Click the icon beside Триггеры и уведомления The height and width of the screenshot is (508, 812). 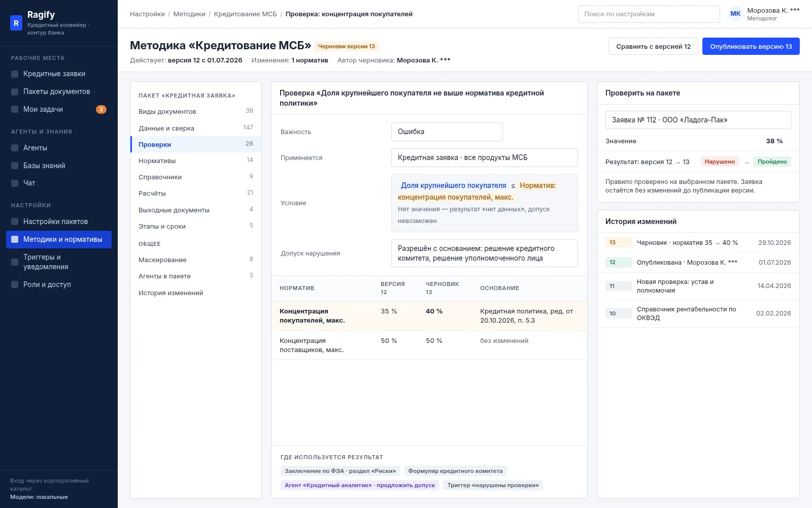pyautogui.click(x=15, y=262)
